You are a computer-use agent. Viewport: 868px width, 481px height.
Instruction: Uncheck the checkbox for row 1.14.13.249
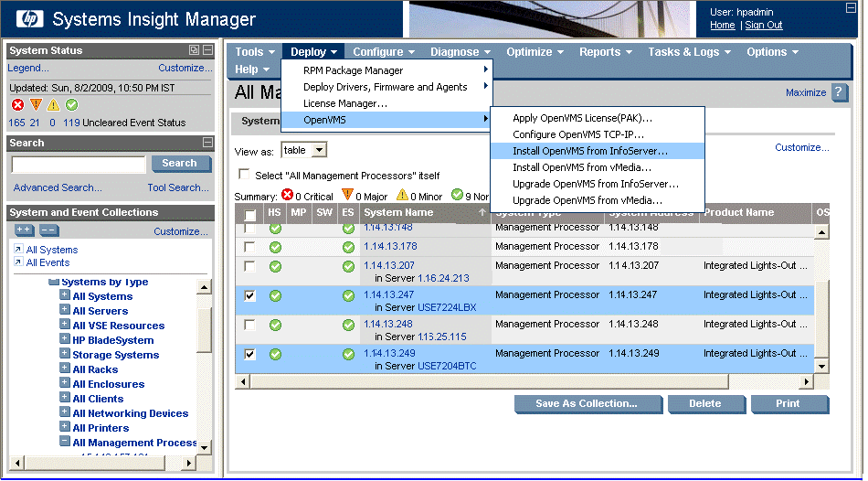(x=249, y=354)
